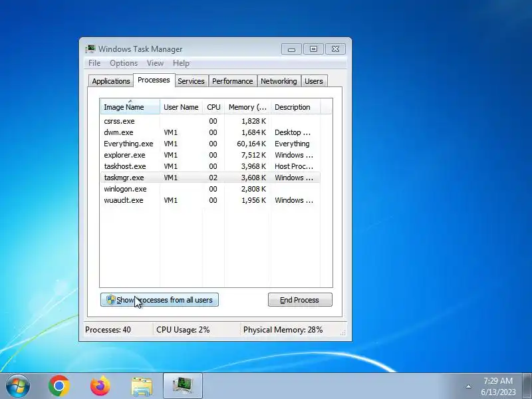Launch Firefox from the taskbar

pos(100,386)
